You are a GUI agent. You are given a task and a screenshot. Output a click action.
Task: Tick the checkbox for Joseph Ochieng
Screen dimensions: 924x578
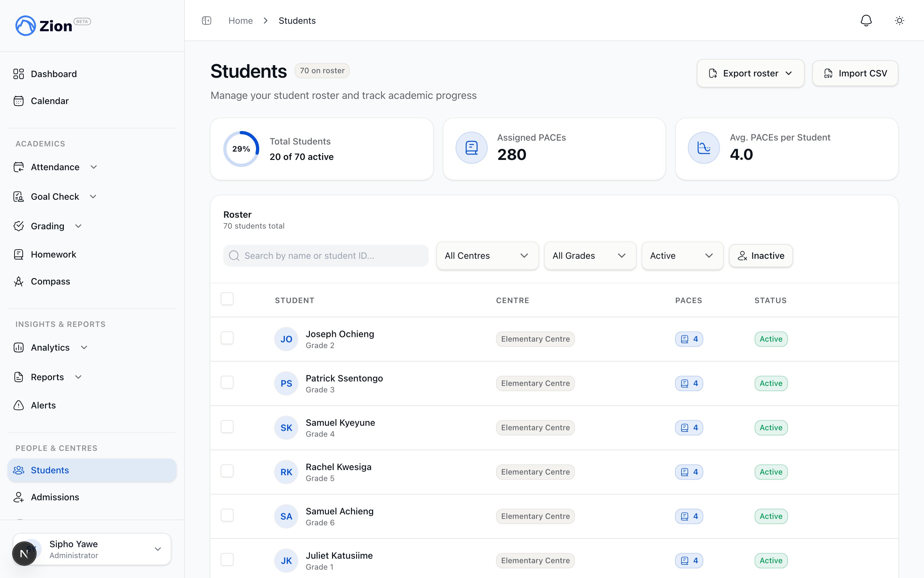[227, 338]
